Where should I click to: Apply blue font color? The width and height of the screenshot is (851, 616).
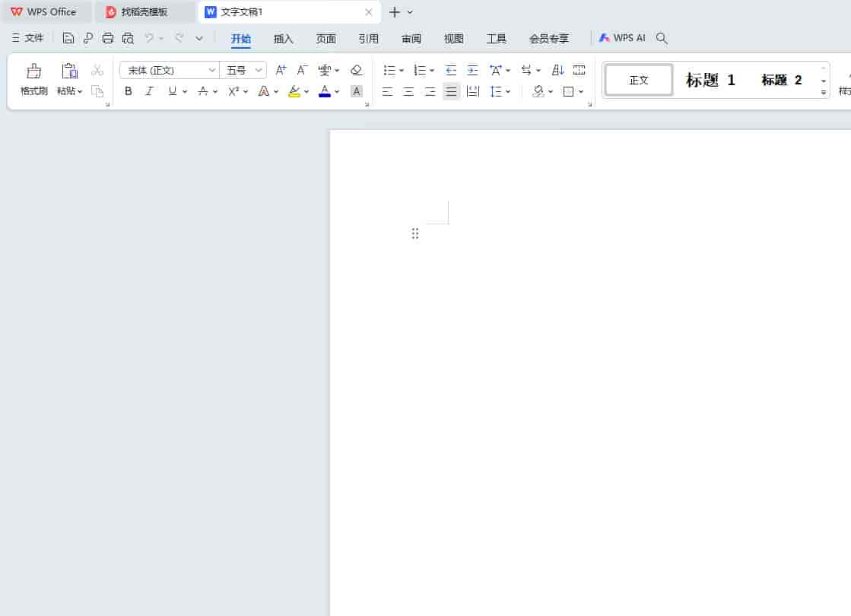(x=325, y=91)
